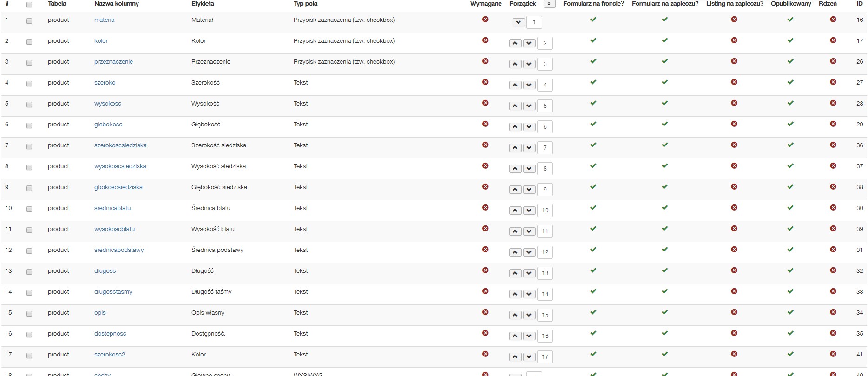The height and width of the screenshot is (376, 868).
Task: Toggle backend form for dlugosc field
Action: pos(665,270)
